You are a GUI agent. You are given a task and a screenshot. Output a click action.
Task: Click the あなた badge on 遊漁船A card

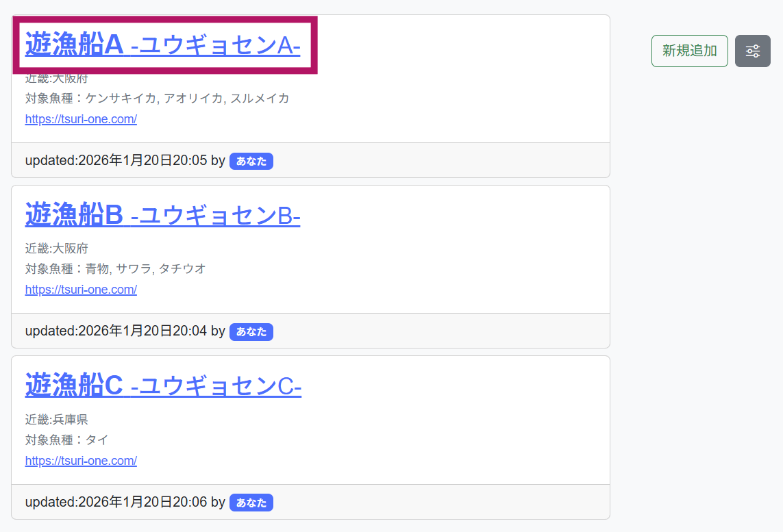point(251,161)
